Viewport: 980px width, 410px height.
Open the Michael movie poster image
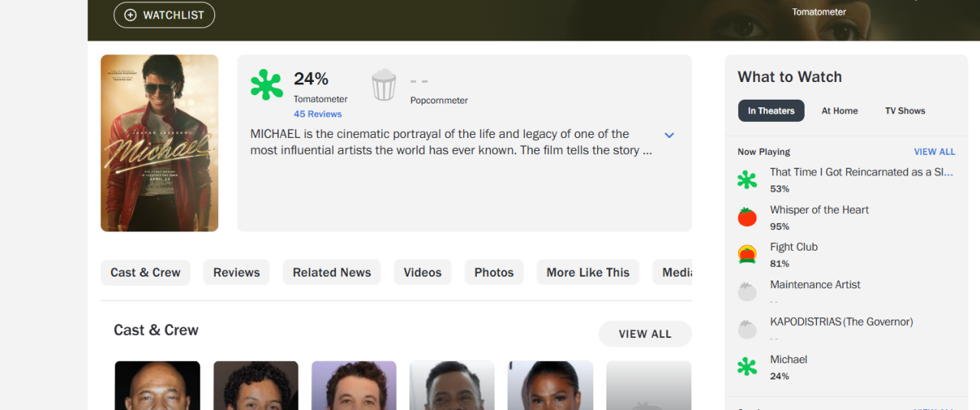point(159,143)
